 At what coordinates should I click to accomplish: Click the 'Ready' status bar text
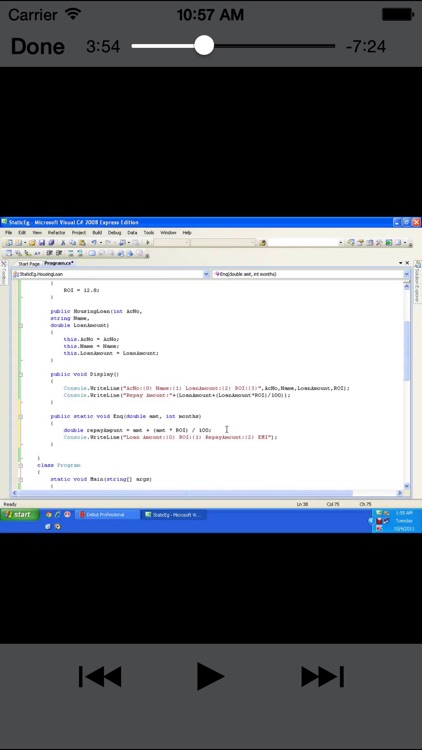coord(10,504)
